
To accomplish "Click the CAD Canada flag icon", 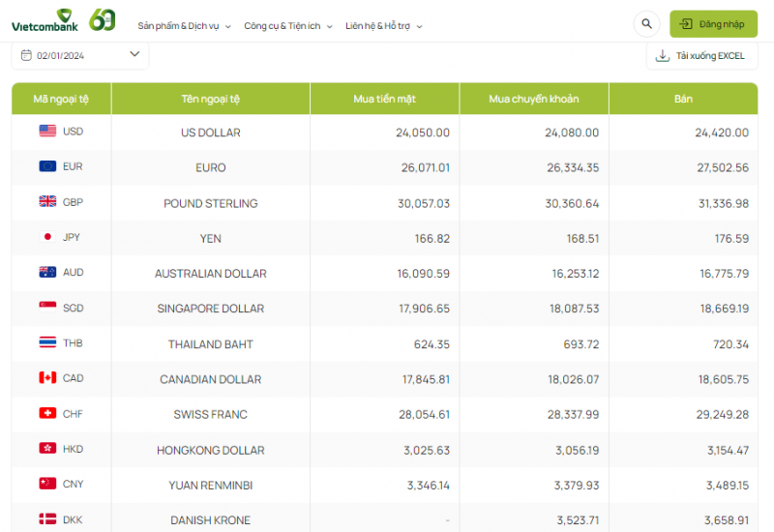I will pos(47,378).
